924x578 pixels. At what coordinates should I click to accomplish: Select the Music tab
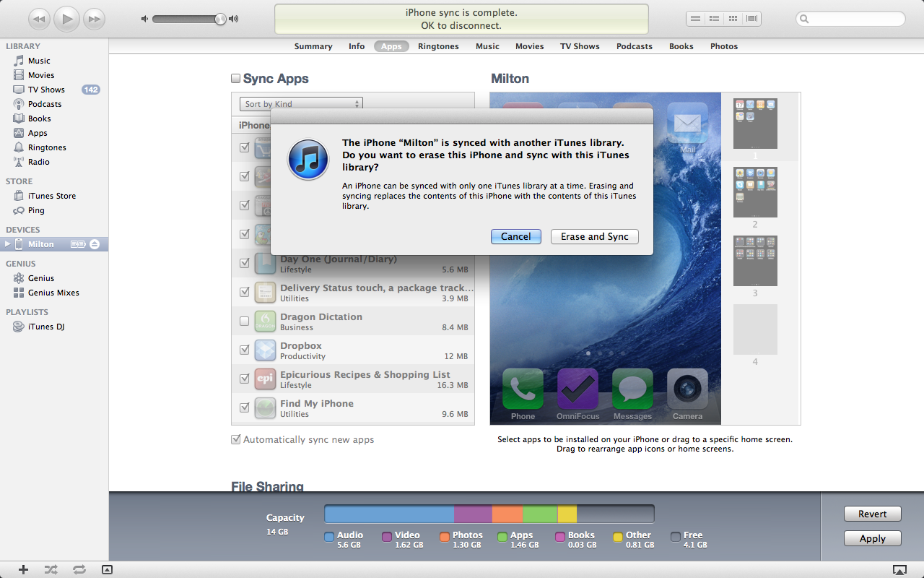click(487, 46)
